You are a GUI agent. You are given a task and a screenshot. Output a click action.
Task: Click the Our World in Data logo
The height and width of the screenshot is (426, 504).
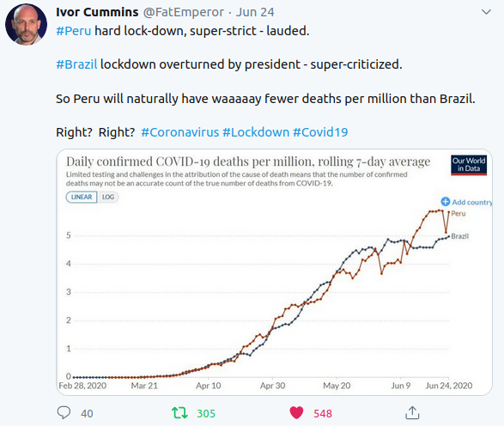tap(469, 165)
